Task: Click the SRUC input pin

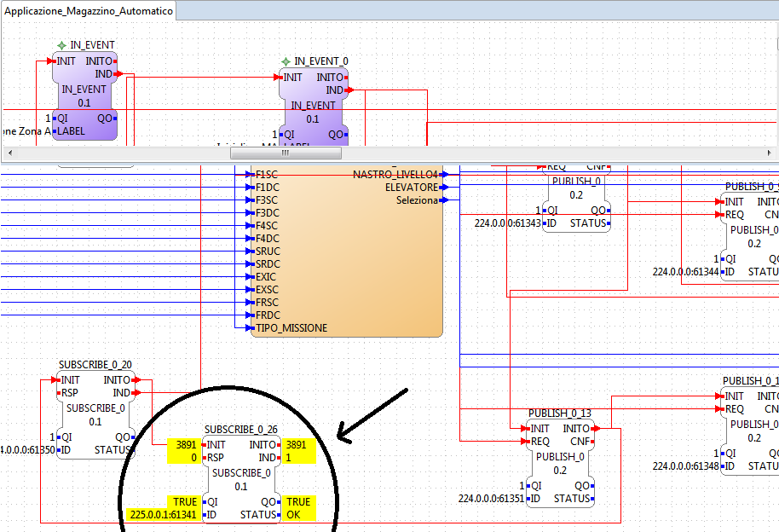Action: coord(268,252)
